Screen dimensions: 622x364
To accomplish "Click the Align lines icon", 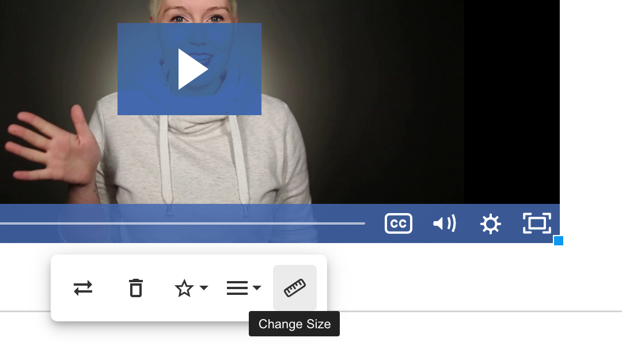I will pyautogui.click(x=237, y=288).
